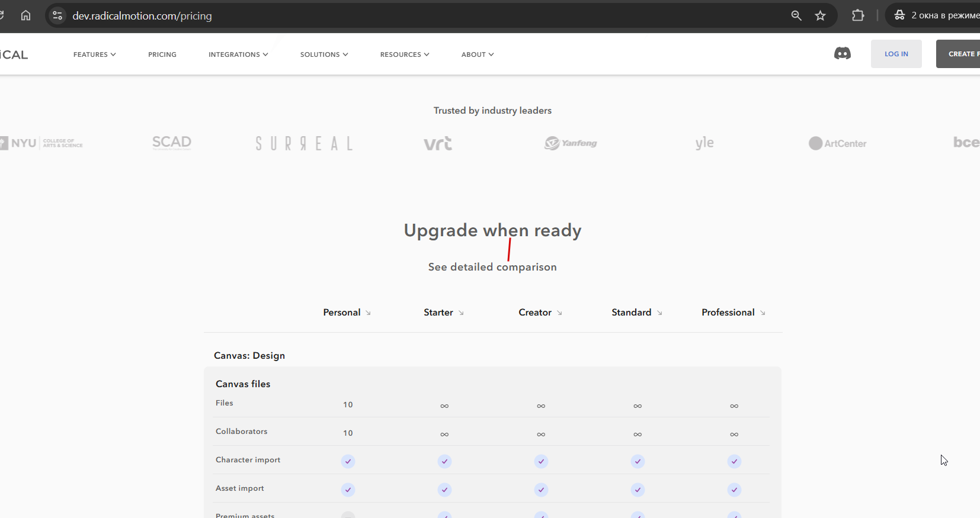Click the Character import checkmark under Personal
Screen dimensions: 980x518
point(348,461)
